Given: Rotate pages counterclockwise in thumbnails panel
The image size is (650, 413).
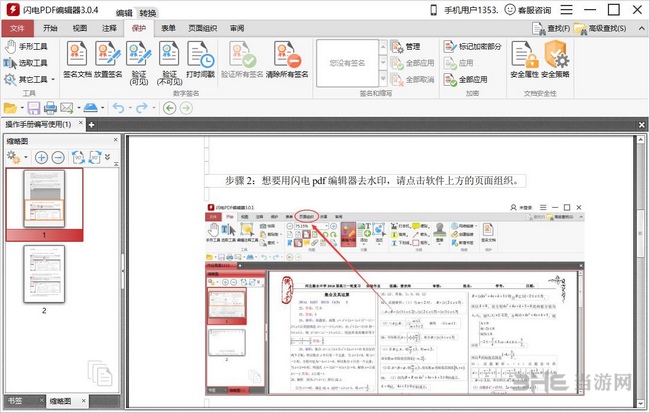Looking at the screenshot, I should (x=78, y=158).
